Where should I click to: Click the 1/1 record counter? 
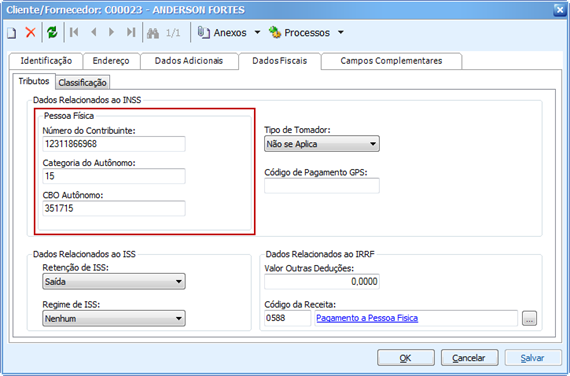coord(173,33)
